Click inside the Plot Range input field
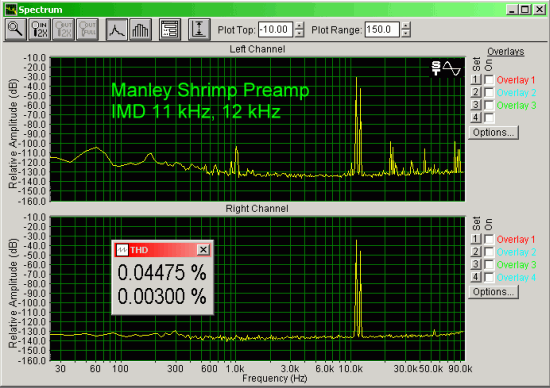Image resolution: width=550 pixels, height=388 pixels. click(382, 29)
